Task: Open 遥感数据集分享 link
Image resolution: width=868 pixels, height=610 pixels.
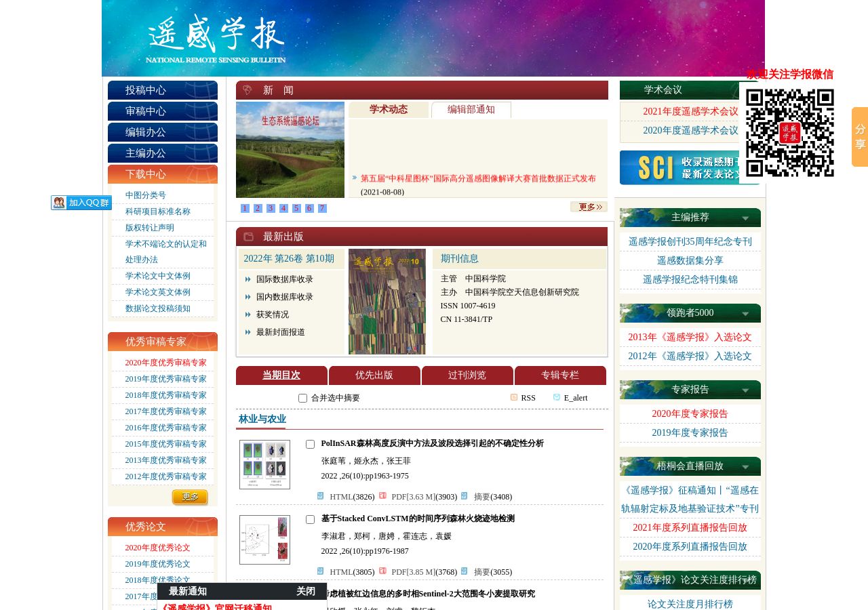Action: coord(690,261)
